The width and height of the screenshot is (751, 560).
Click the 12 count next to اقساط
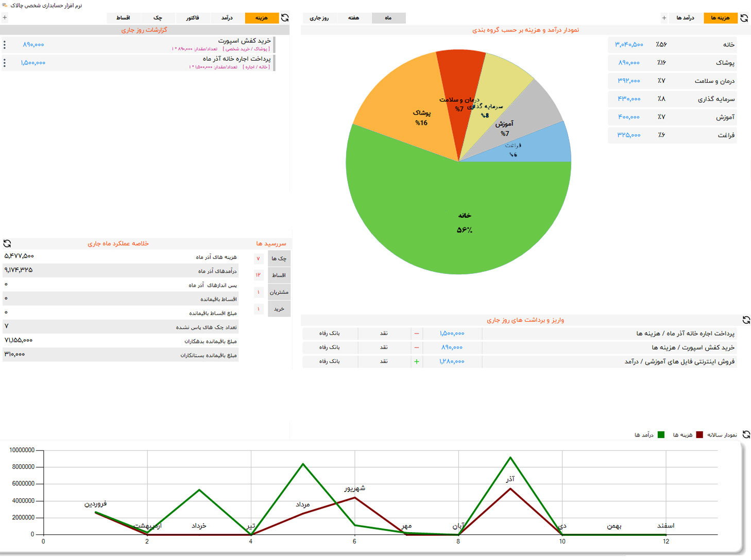click(x=259, y=275)
